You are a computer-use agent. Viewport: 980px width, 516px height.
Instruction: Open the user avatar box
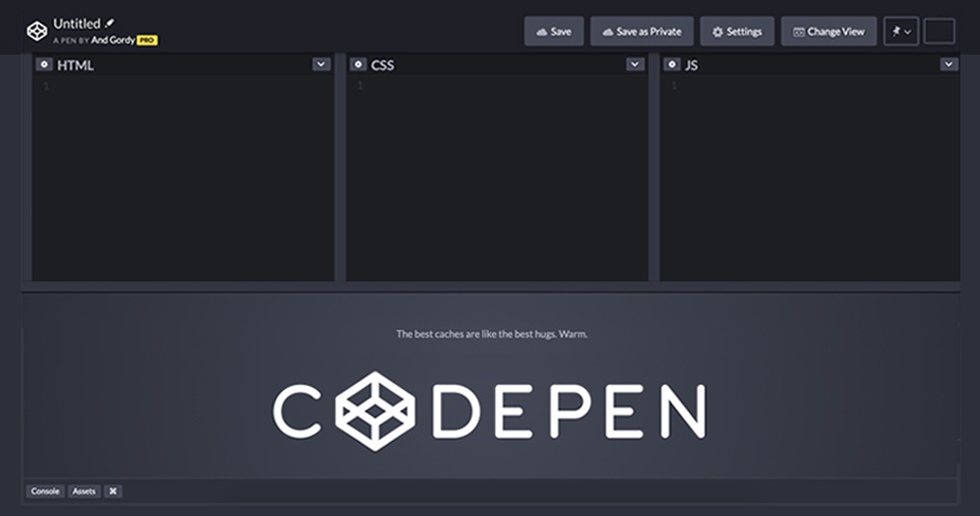point(940,31)
